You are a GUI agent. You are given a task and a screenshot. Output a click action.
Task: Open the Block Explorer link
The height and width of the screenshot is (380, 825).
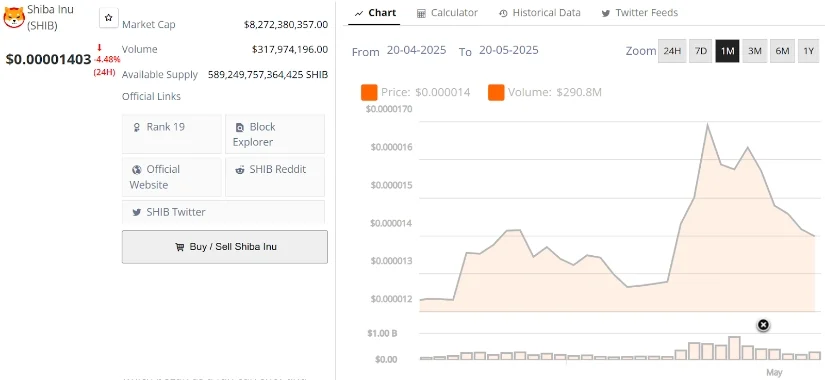click(x=275, y=134)
